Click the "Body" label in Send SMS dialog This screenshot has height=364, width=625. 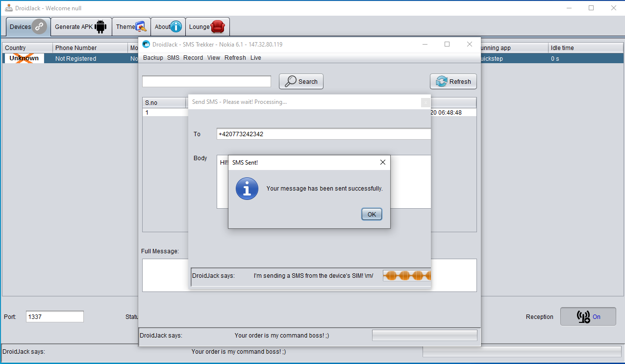[200, 158]
